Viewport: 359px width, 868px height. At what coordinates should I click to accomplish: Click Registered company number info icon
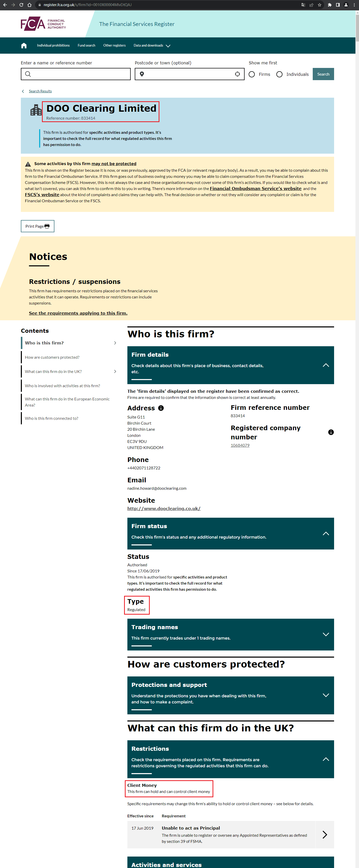click(331, 432)
